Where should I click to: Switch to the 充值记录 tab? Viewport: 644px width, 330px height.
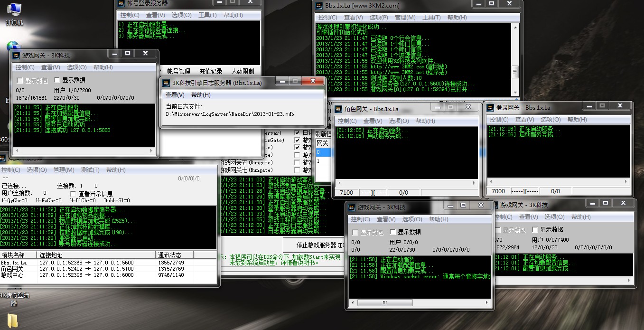pos(211,71)
